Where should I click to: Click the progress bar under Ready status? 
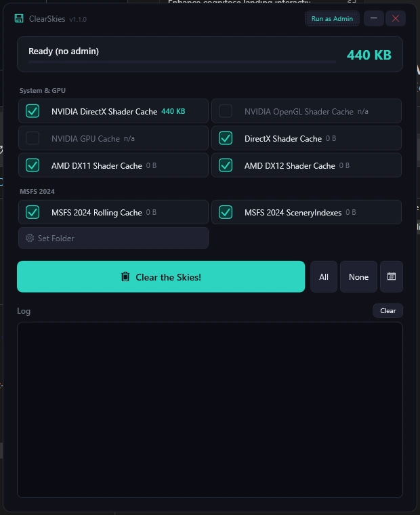coord(182,62)
